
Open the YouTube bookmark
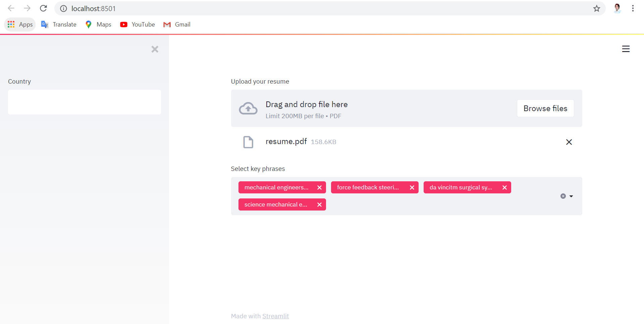point(138,25)
